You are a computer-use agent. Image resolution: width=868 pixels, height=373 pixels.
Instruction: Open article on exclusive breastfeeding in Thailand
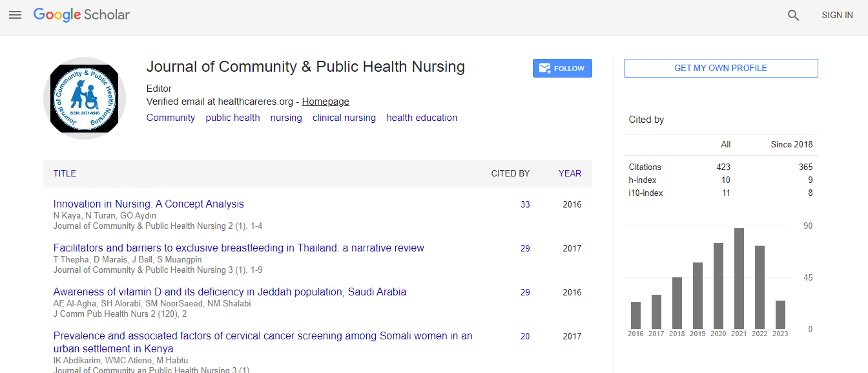tap(238, 248)
